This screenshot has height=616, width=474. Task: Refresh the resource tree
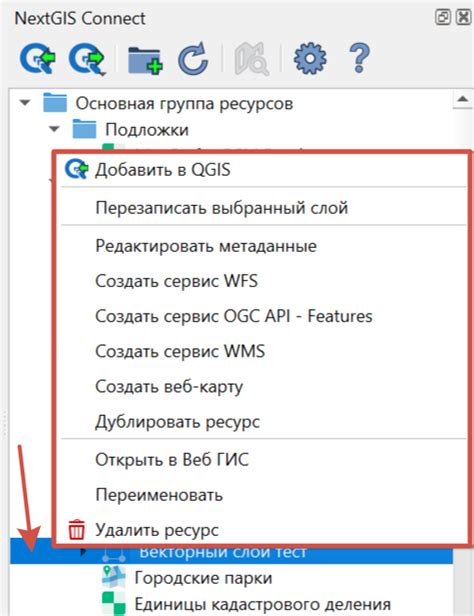click(x=193, y=59)
